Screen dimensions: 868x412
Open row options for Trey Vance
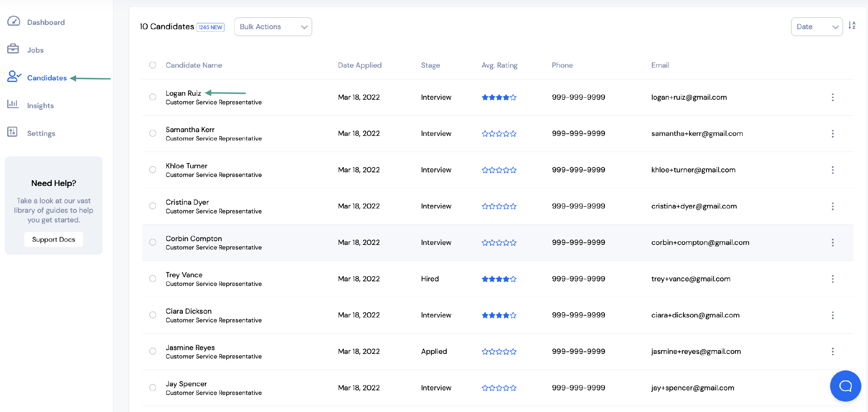[x=833, y=279]
